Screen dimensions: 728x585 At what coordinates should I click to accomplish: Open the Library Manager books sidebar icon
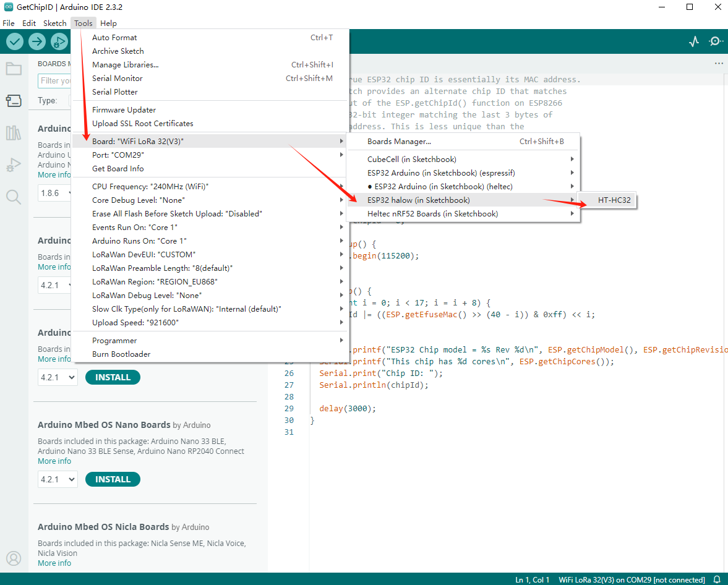[14, 132]
